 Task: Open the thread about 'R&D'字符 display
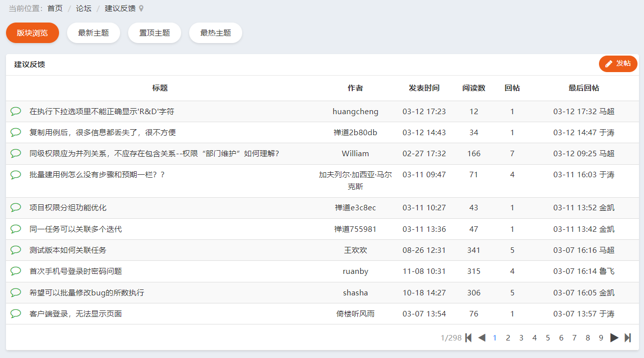(102, 111)
